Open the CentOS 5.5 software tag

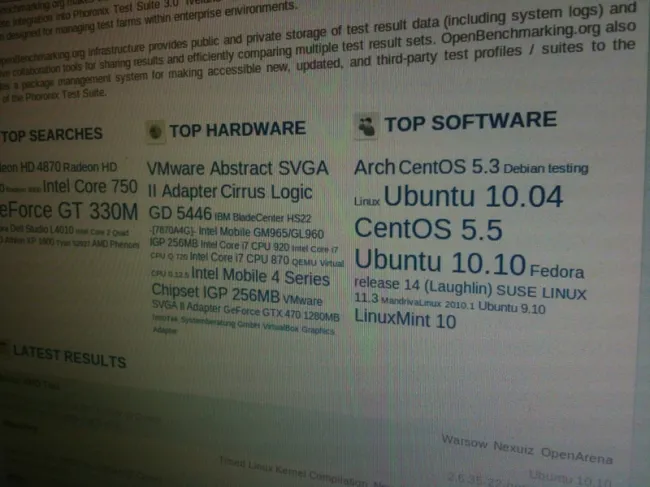tap(428, 228)
